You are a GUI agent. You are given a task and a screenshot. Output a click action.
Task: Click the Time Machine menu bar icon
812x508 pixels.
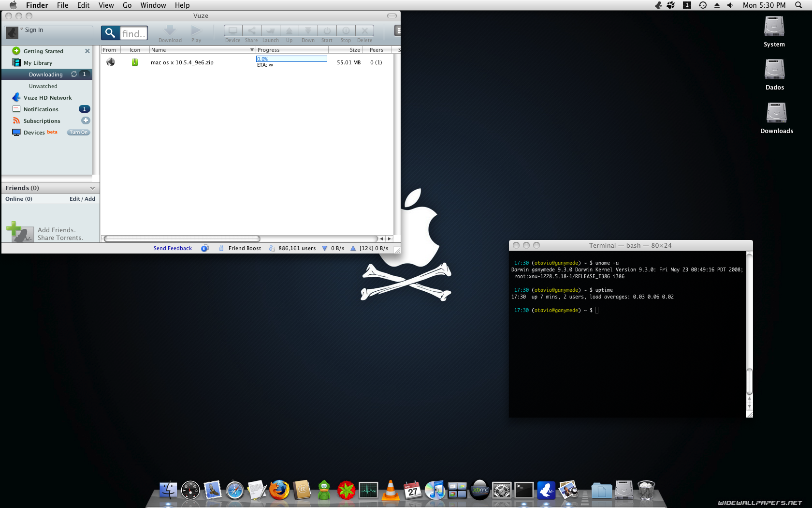pyautogui.click(x=703, y=5)
